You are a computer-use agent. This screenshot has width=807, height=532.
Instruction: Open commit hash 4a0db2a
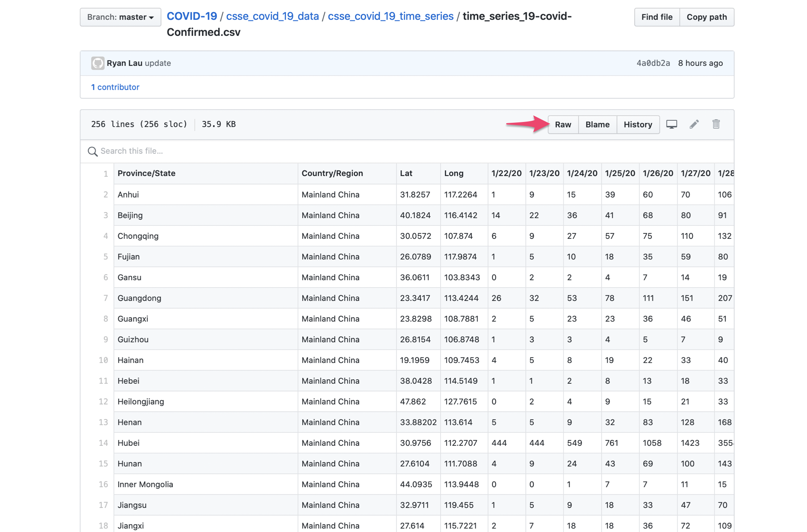point(653,63)
